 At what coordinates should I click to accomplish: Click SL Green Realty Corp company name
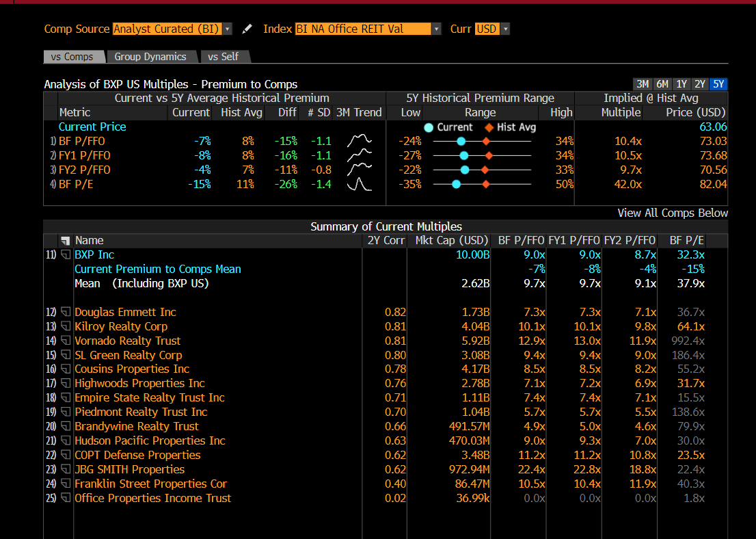(x=129, y=355)
